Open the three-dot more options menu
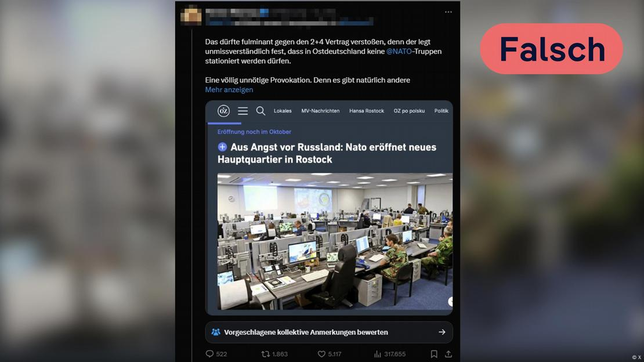 point(448,12)
